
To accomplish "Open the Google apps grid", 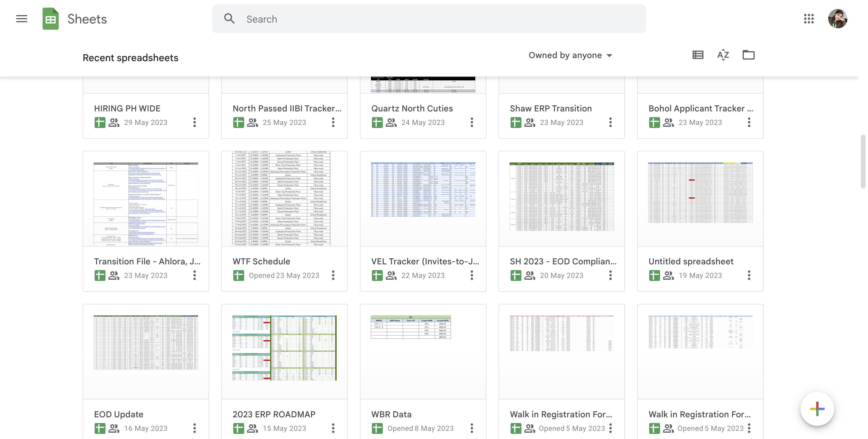I will click(808, 19).
